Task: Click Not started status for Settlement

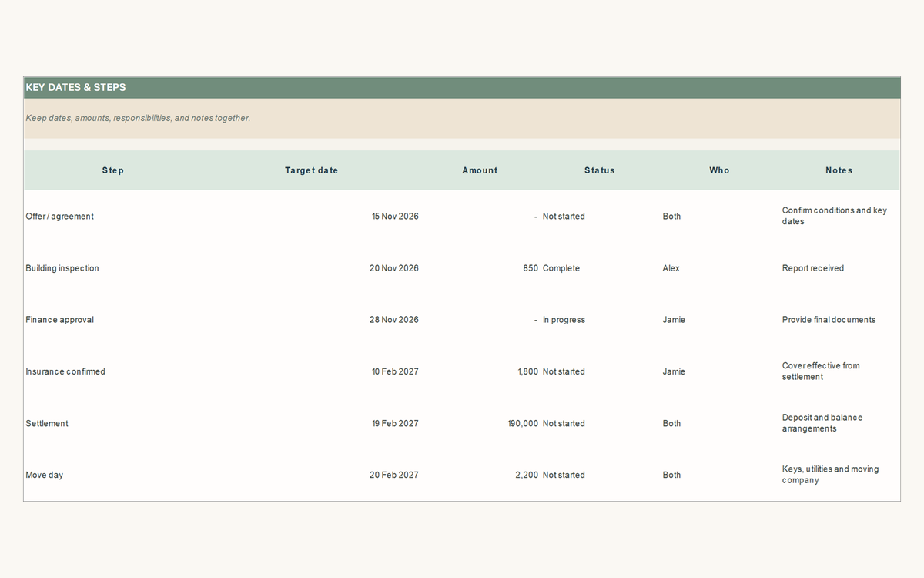Action: pyautogui.click(x=564, y=423)
